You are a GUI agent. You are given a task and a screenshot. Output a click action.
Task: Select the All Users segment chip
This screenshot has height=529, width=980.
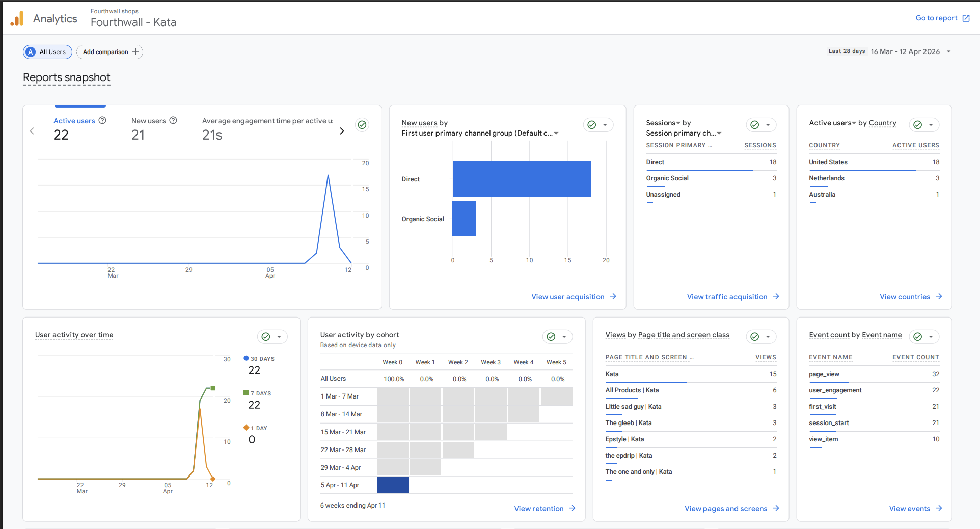point(47,52)
